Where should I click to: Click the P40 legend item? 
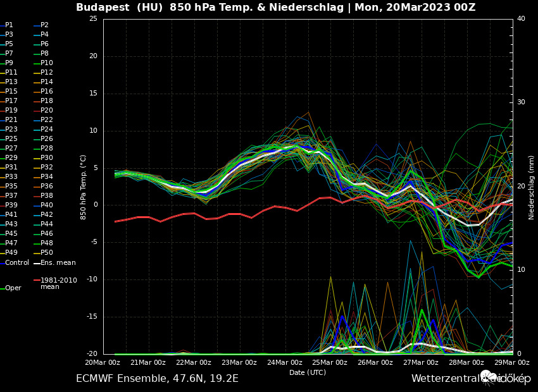[x=47, y=205]
